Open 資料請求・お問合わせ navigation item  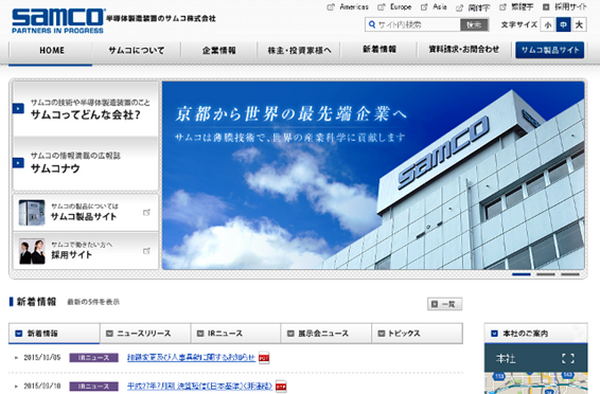(464, 50)
